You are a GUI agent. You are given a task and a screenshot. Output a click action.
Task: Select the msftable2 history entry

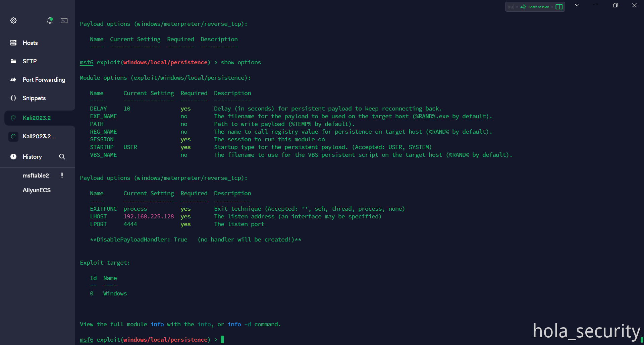[36, 176]
